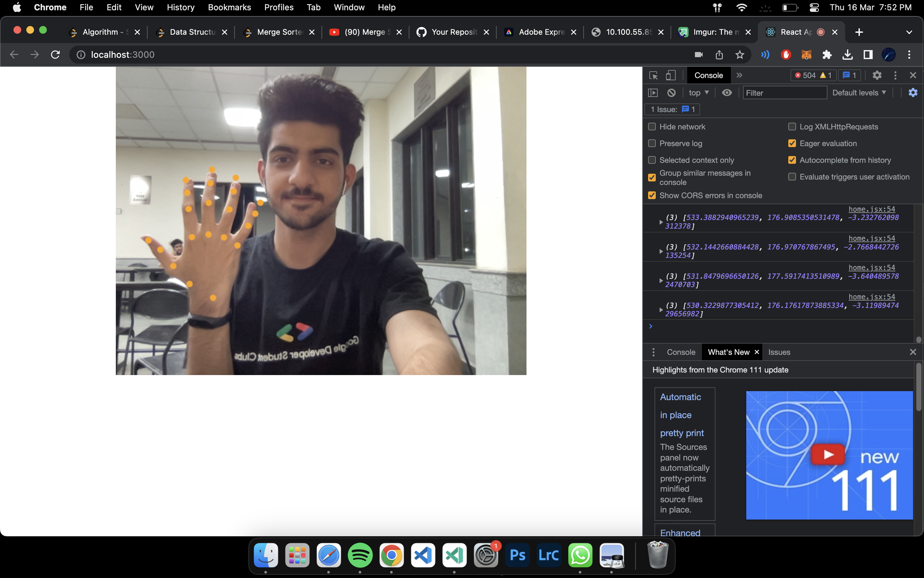Open the History menu in menu bar
This screenshot has width=924, height=578.
tap(181, 7)
